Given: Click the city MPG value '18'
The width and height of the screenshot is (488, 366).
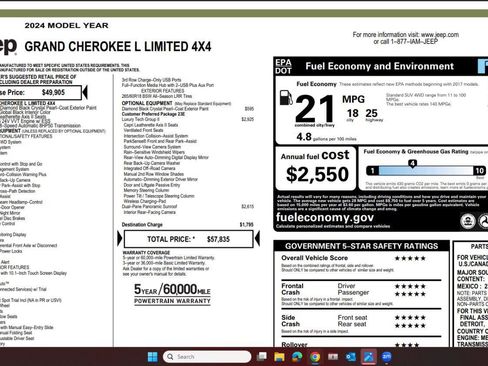Looking at the screenshot, I should 353,113.
